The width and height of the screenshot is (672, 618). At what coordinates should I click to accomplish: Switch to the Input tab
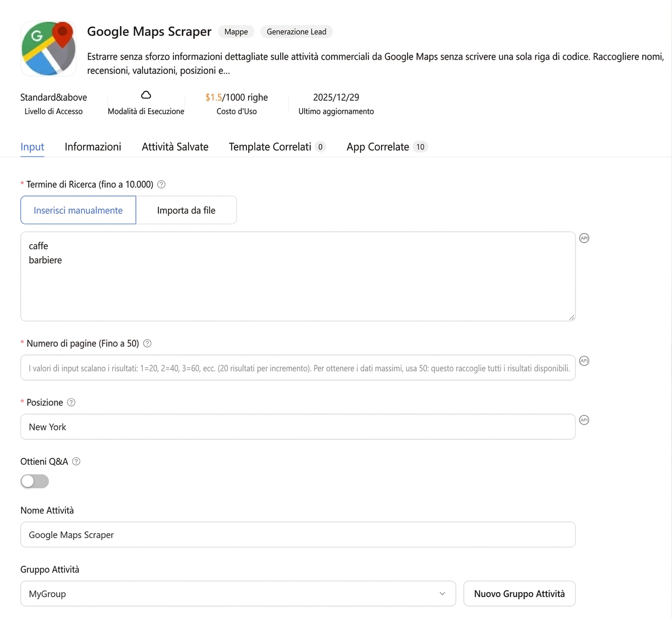tap(32, 147)
